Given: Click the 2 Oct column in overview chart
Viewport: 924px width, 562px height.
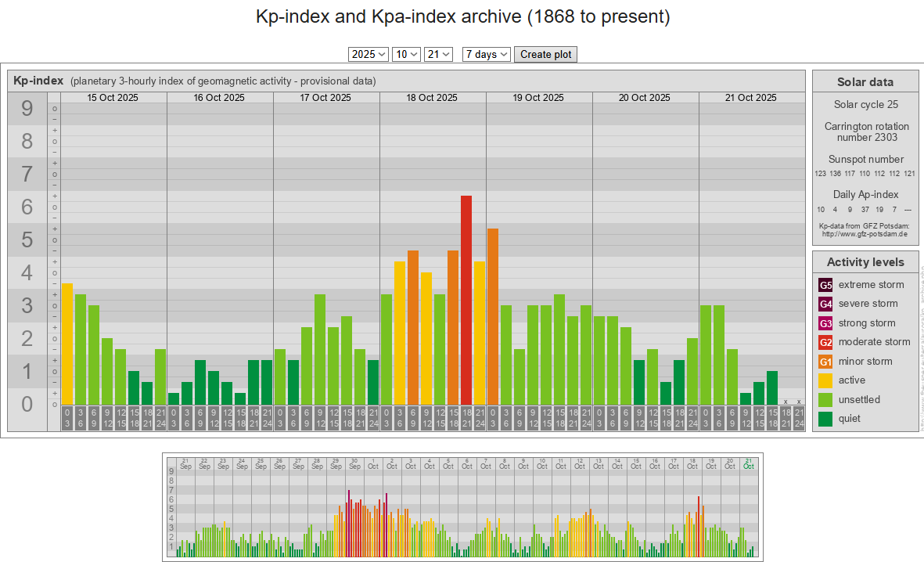Looking at the screenshot, I should (x=392, y=508).
